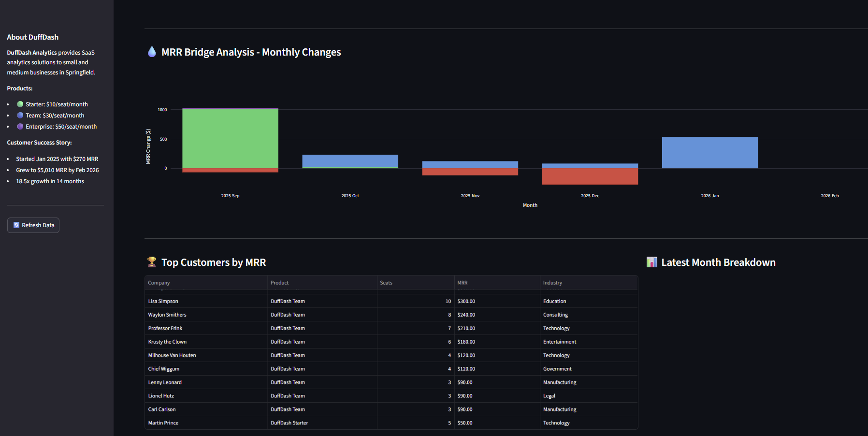Click the Company column header
Image resolution: width=868 pixels, height=436 pixels.
(159, 283)
